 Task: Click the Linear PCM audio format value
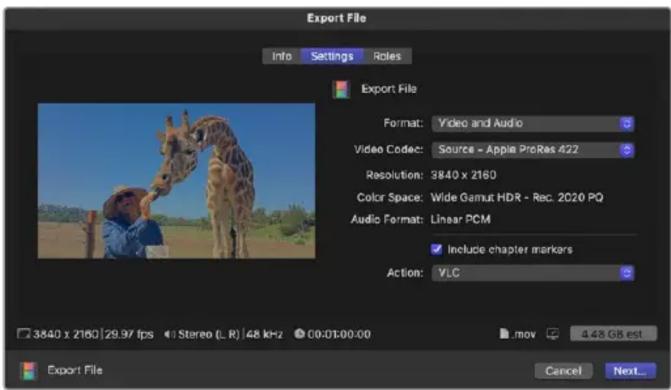(x=460, y=219)
